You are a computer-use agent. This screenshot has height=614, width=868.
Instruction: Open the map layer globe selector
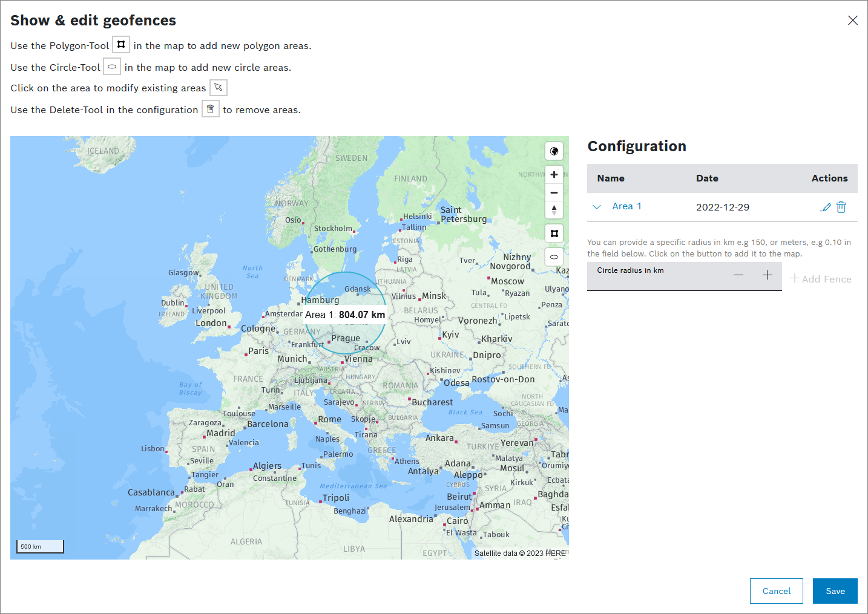pyautogui.click(x=554, y=151)
